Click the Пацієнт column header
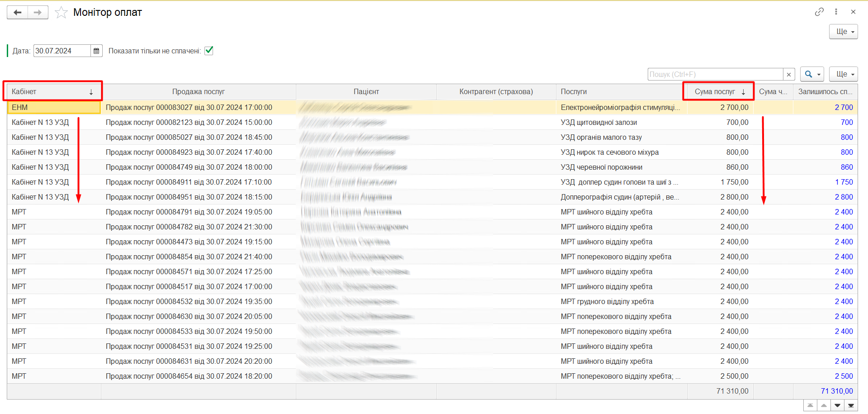Screen dimensions: 868x414 (366, 91)
